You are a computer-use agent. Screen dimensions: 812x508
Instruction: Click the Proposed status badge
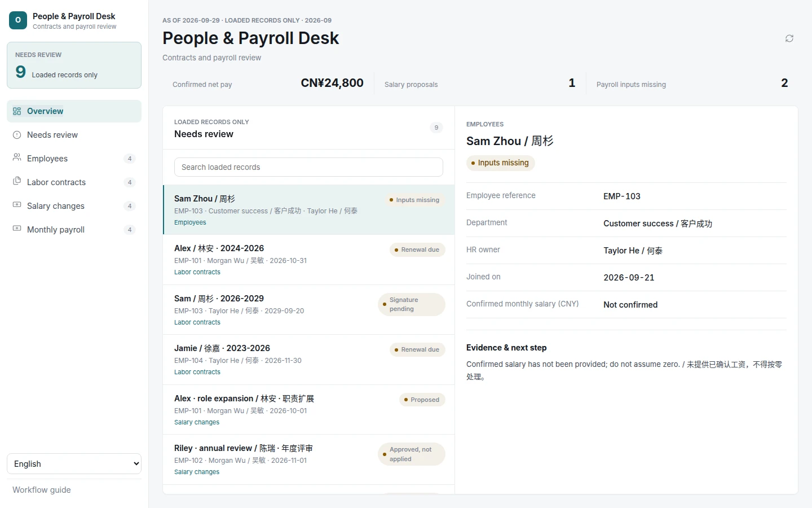[422, 400]
